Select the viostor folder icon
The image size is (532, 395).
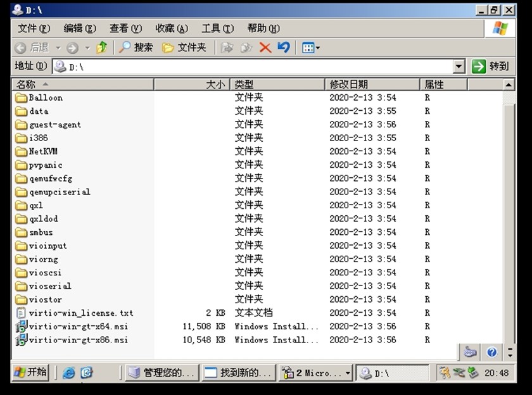[21, 299]
